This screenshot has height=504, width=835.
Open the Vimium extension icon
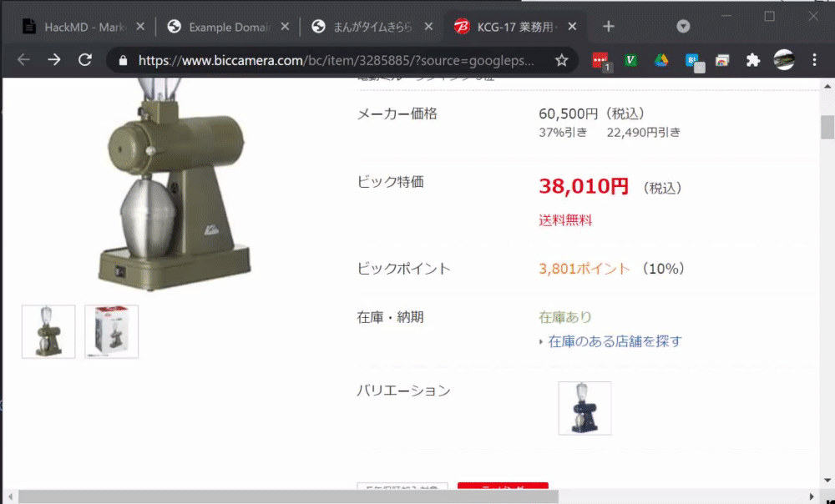click(631, 60)
